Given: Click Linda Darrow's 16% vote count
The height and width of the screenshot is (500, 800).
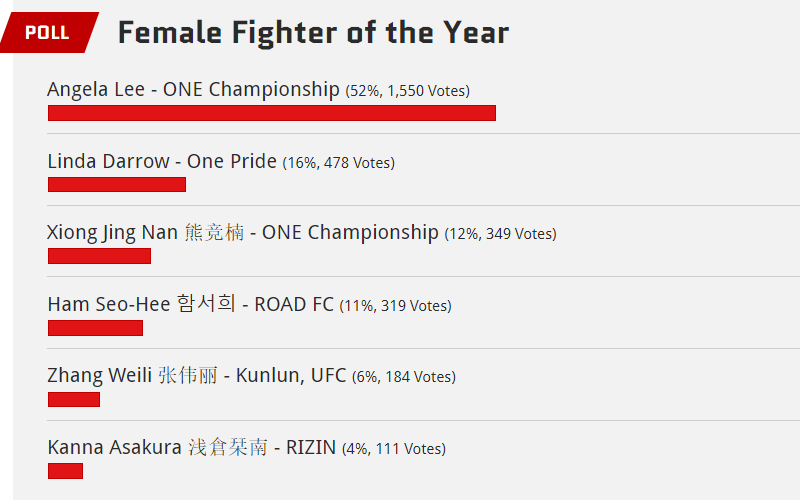Looking at the screenshot, I should [x=339, y=163].
